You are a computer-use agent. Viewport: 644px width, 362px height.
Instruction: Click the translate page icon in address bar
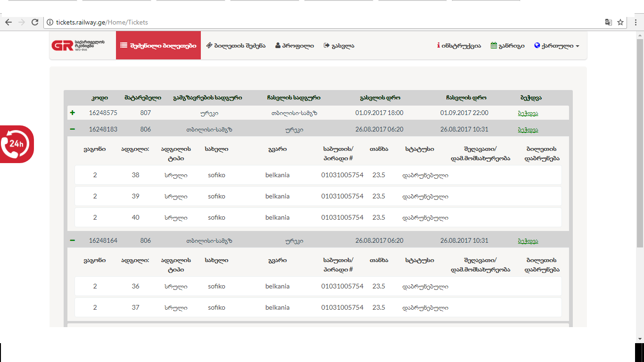pos(609,22)
